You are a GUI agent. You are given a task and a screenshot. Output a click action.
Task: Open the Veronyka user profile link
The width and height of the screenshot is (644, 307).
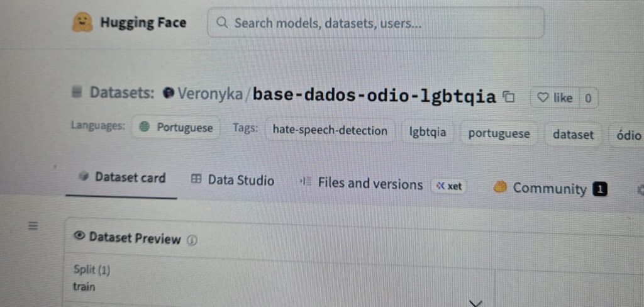point(209,94)
